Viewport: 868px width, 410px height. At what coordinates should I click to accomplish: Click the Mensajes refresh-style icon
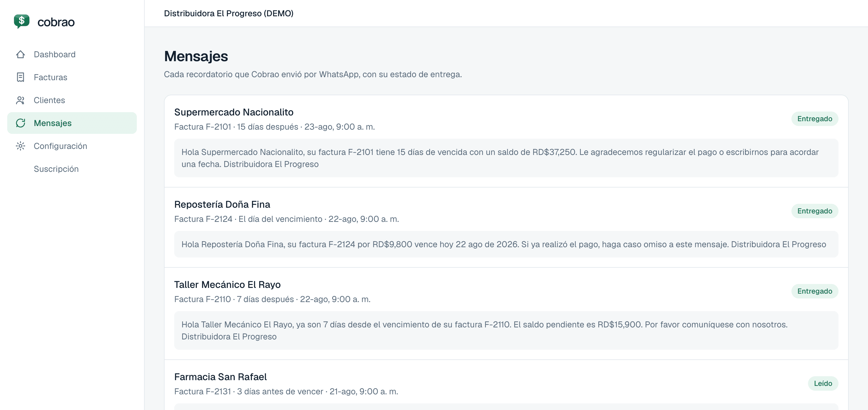tap(20, 123)
